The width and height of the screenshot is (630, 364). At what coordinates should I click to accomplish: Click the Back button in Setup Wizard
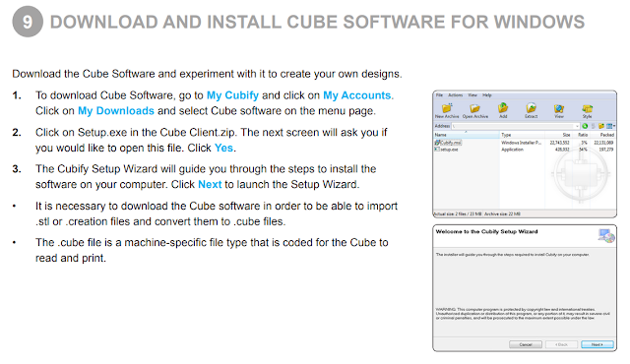pos(561,344)
